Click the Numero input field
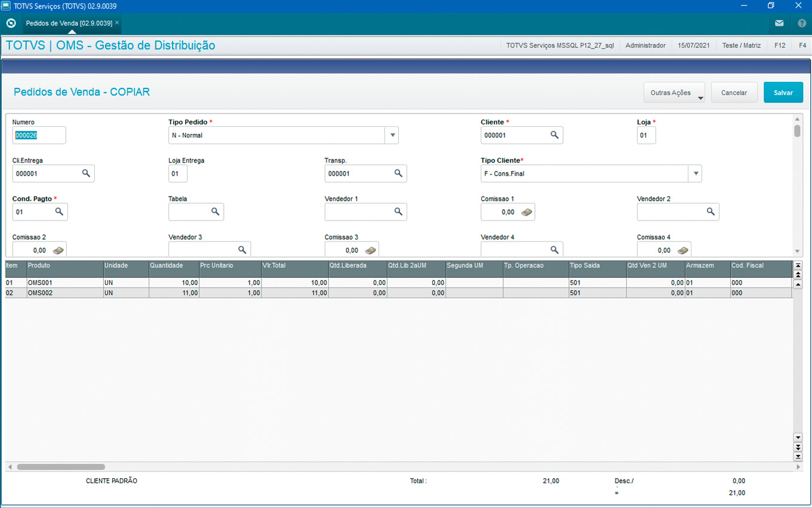 39,135
